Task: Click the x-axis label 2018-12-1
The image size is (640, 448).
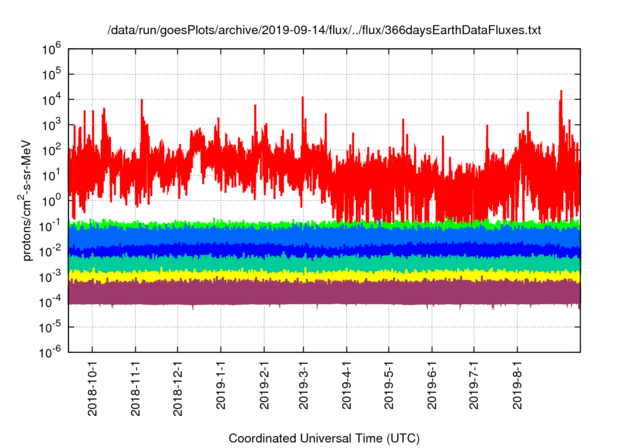Action: tap(178, 388)
